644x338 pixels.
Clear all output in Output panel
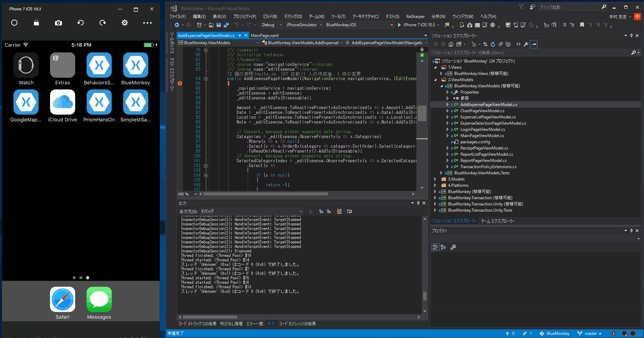(339, 211)
